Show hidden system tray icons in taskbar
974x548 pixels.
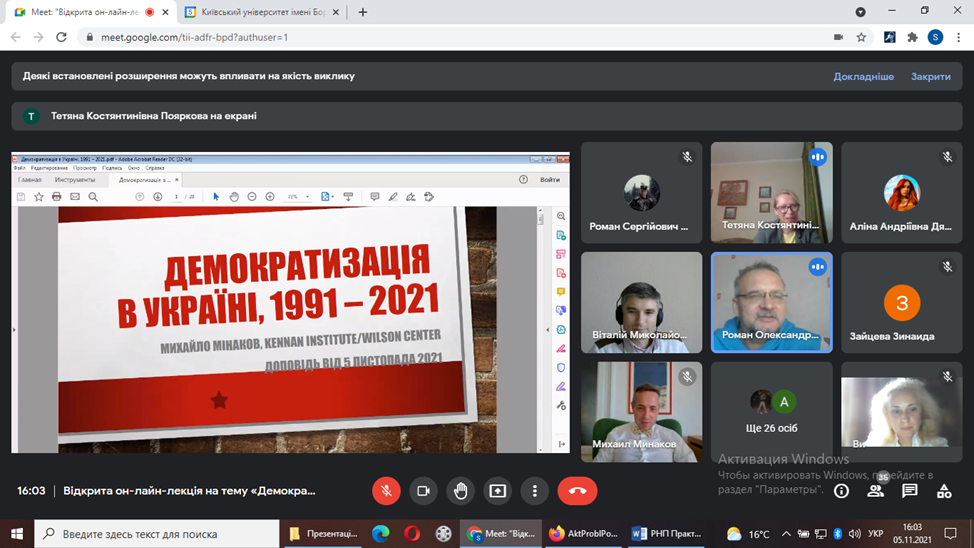(786, 534)
